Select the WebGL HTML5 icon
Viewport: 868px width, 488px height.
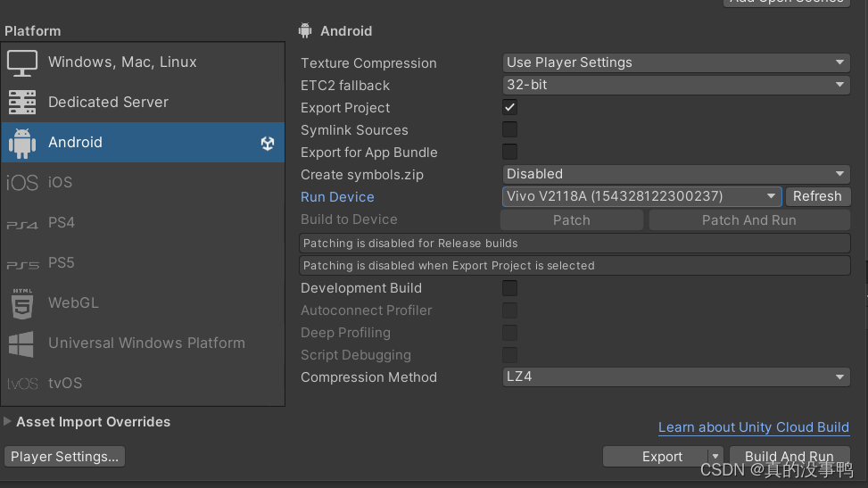tap(22, 303)
